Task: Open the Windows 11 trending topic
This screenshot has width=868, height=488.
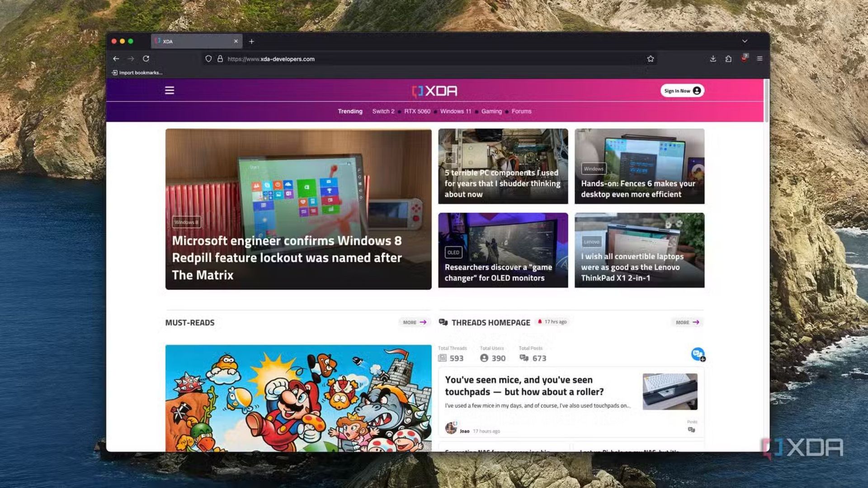Action: 456,111
